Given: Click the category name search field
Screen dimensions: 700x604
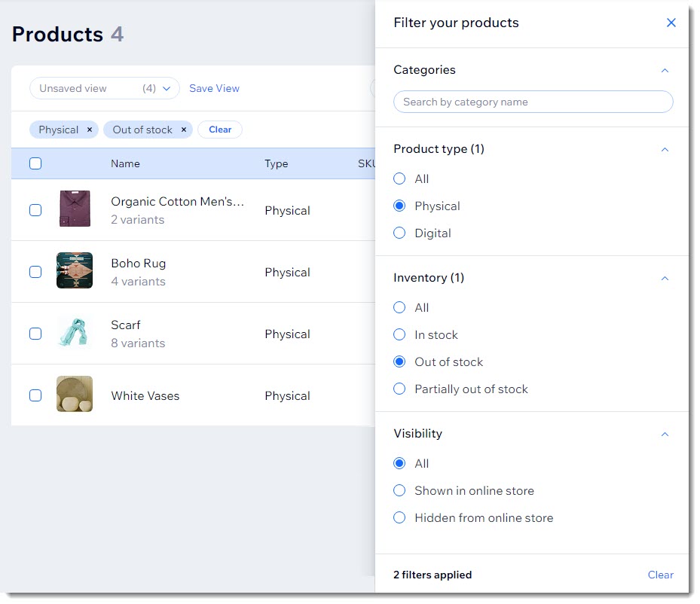Looking at the screenshot, I should [533, 102].
